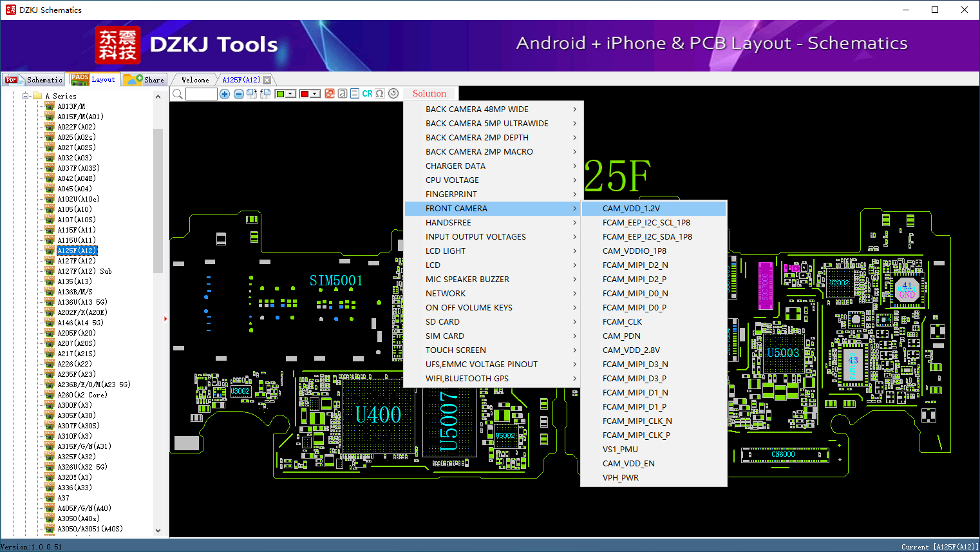Click the red overlapping squares icon
This screenshot has width=980, height=552.
(x=330, y=94)
